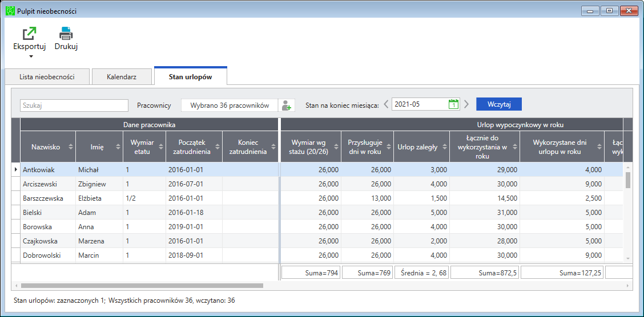Click the Drukuj printer icon
The width and height of the screenshot is (644, 317).
click(66, 33)
